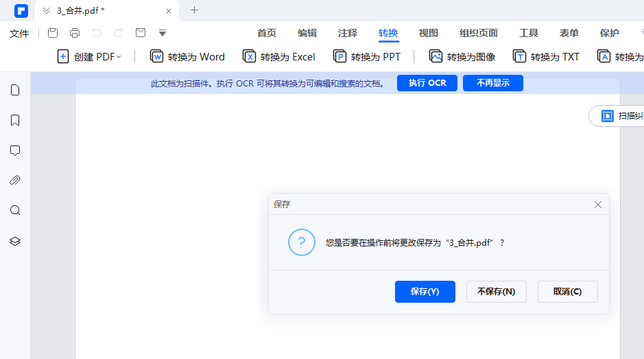Switch to the 首页 ribbon tab
This screenshot has height=359, width=644.
point(267,33)
